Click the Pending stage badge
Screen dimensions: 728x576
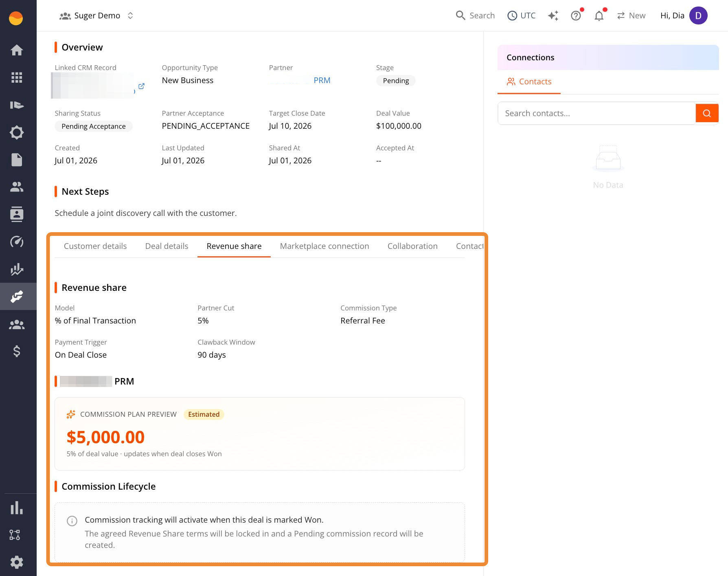[396, 81]
